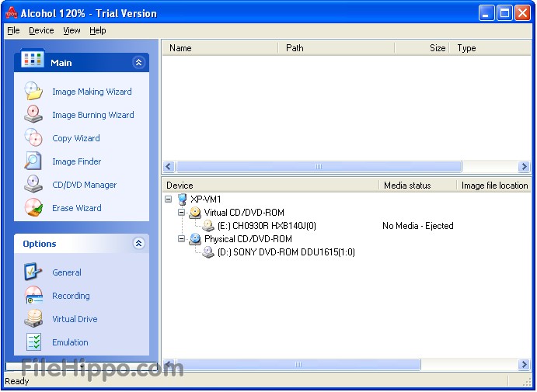The image size is (537, 392).
Task: Click the Virtual CD/DVD-ROM group icon
Action: click(195, 213)
